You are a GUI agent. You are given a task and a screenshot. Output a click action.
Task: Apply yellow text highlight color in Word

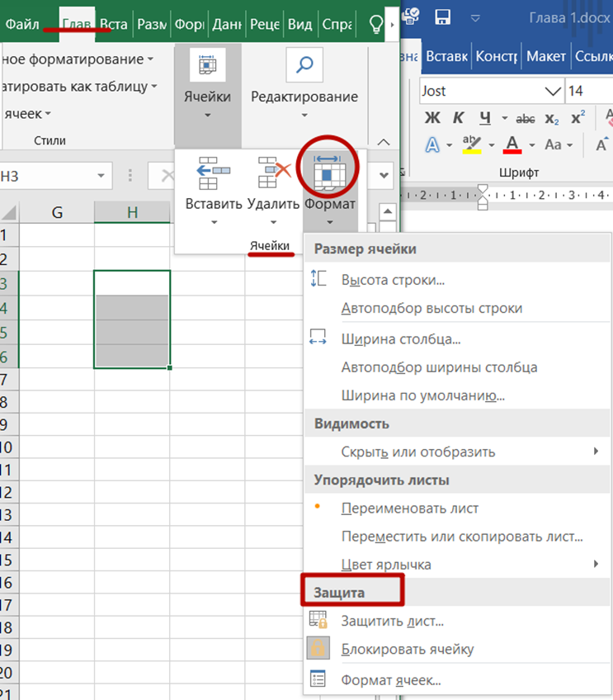pos(472,144)
